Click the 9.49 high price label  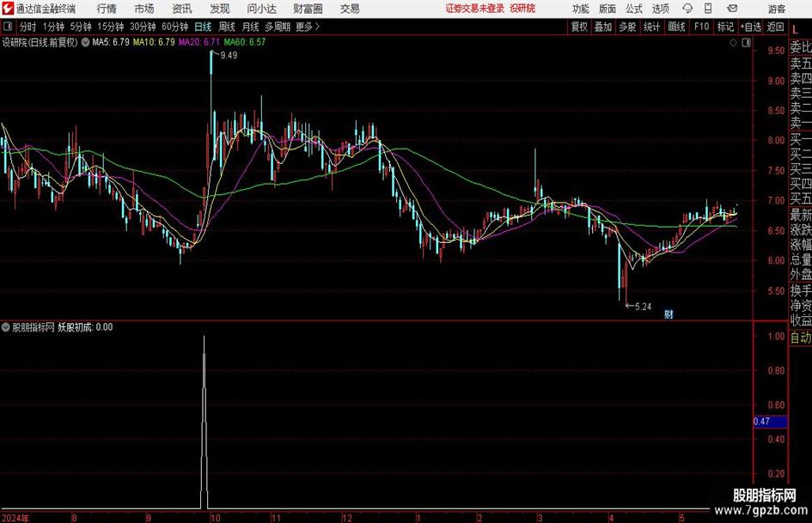tap(229, 56)
